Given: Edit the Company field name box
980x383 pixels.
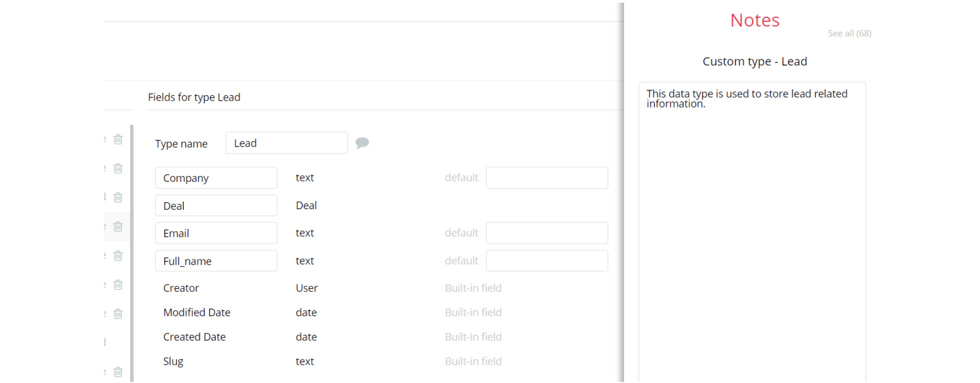Looking at the screenshot, I should coord(216,178).
